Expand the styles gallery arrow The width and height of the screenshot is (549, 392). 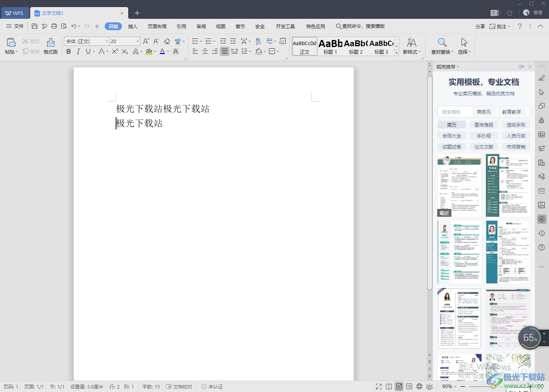click(x=397, y=53)
